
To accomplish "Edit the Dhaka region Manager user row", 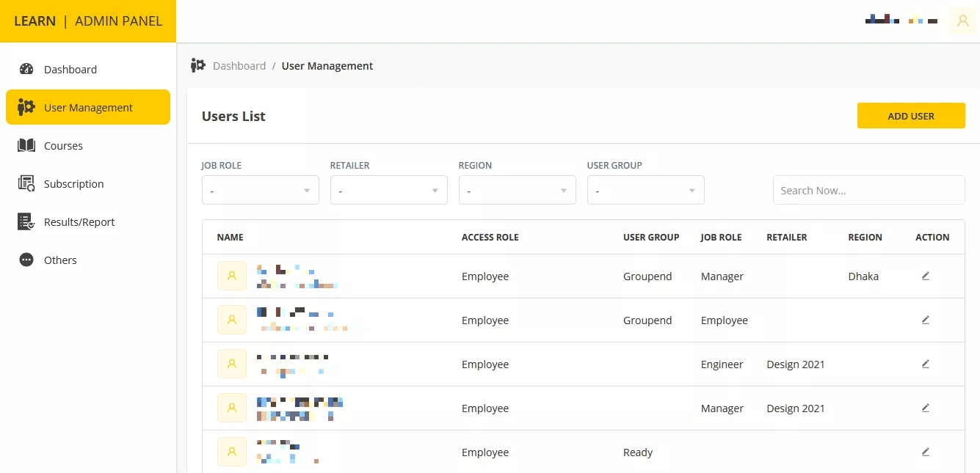I will pyautogui.click(x=925, y=276).
